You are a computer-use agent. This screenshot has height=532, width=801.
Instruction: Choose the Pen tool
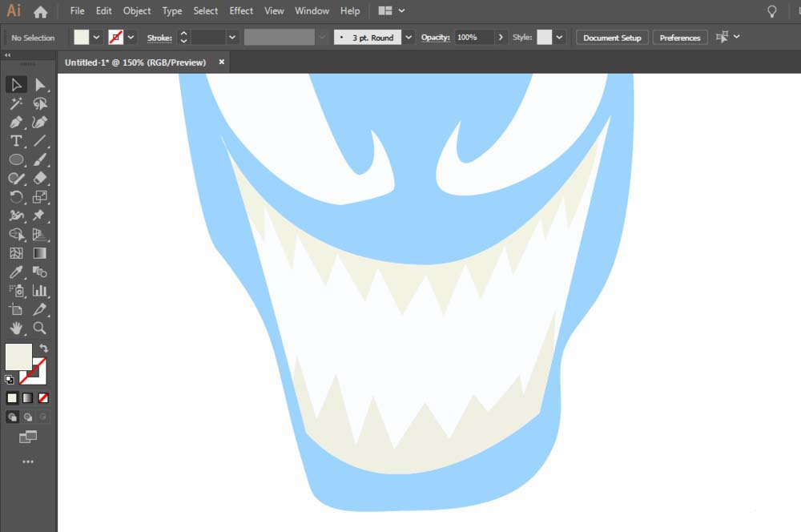click(16, 123)
